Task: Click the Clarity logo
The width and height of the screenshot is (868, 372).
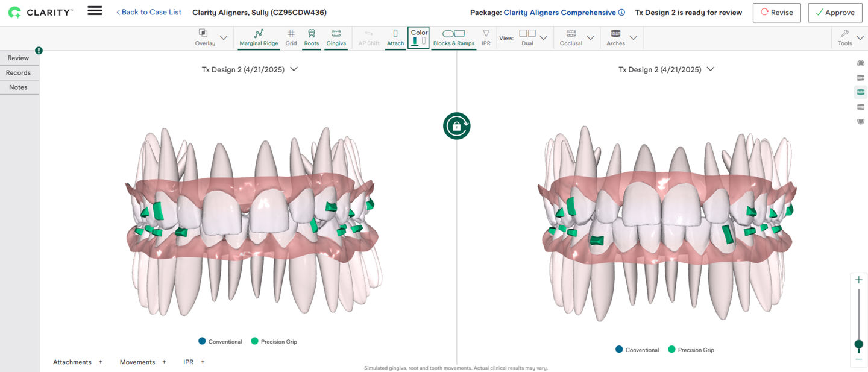Action: 40,12
